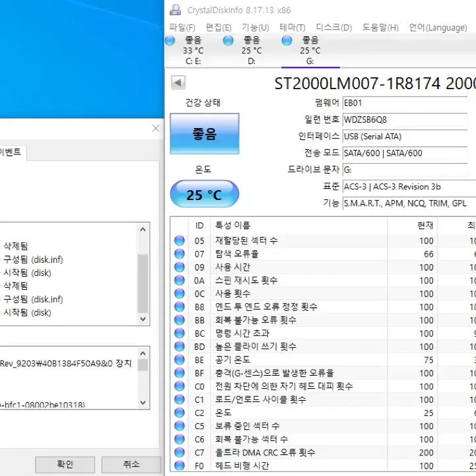Click the features field S.M.A.R.T., APM, NCQ
This screenshot has width=476, height=476.
pyautogui.click(x=409, y=203)
